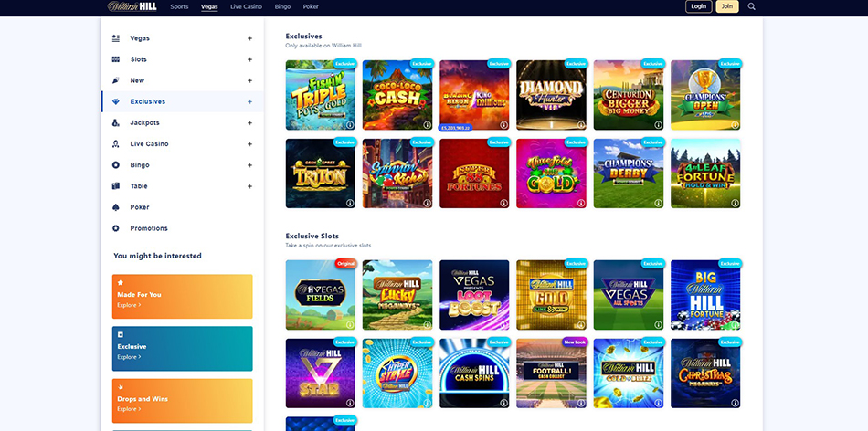The image size is (868, 431).
Task: Open Bingo in top navigation
Action: pos(282,6)
